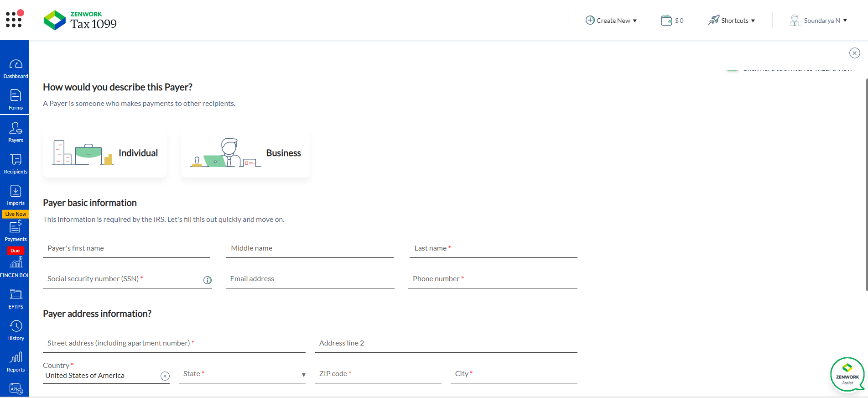Click the Live Now badge
The height and width of the screenshot is (398, 868).
coord(16,214)
